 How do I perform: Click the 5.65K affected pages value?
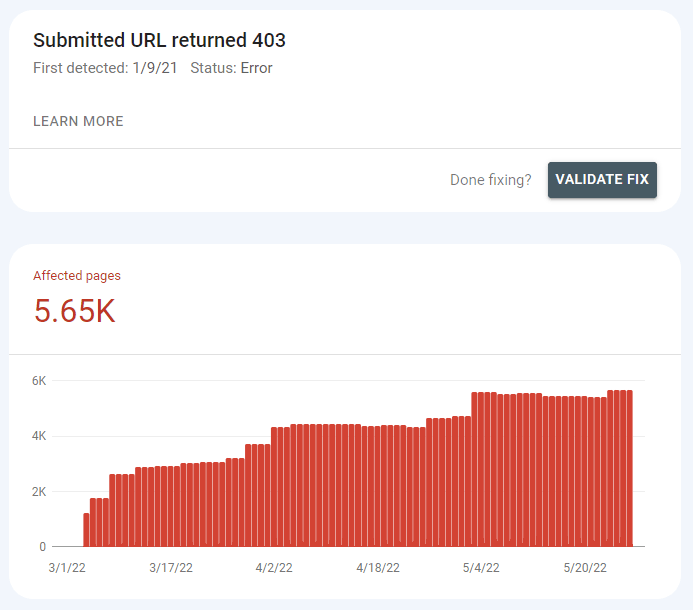(75, 311)
